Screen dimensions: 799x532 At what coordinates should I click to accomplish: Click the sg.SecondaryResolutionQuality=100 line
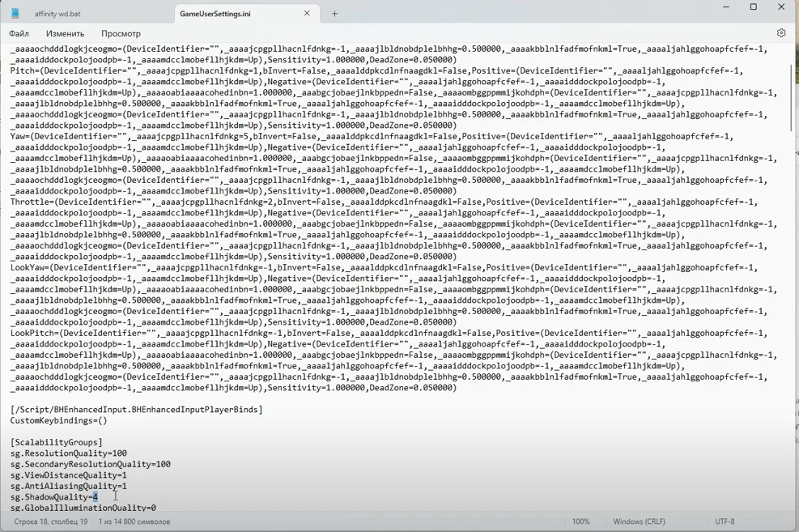click(91, 464)
